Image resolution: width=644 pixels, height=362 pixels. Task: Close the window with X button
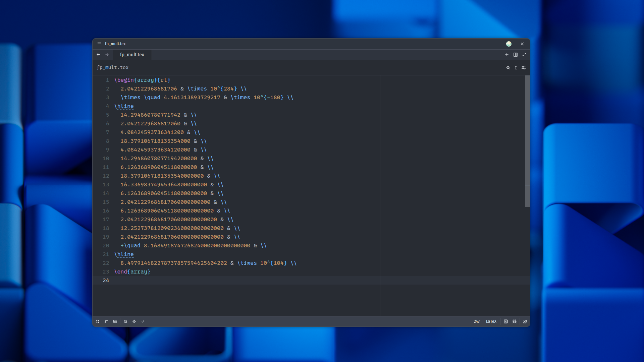click(x=522, y=44)
